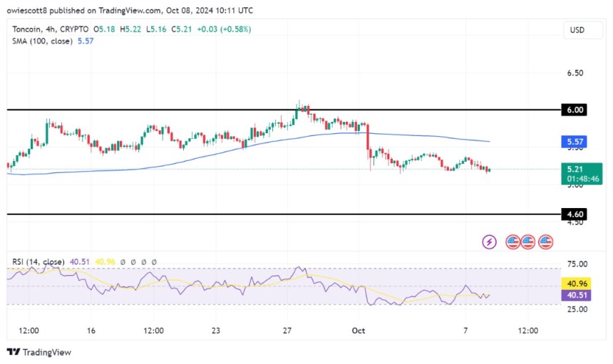The image size is (613, 364).
Task: Click the 4.60 support level label
Action: coord(574,214)
